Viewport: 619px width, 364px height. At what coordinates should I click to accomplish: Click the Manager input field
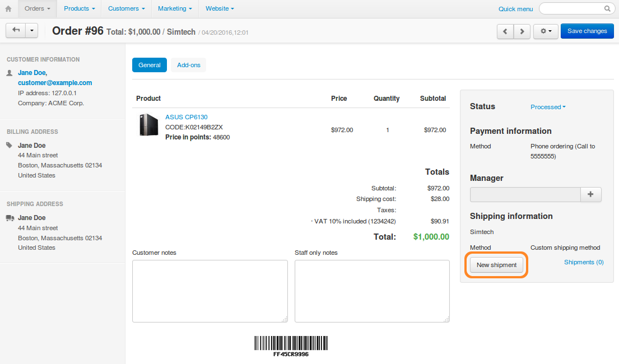[x=525, y=194]
